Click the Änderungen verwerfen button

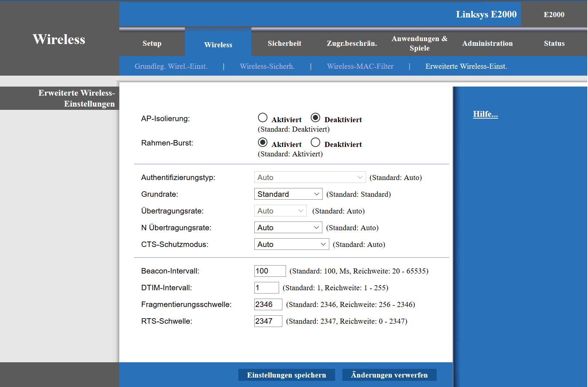(389, 375)
